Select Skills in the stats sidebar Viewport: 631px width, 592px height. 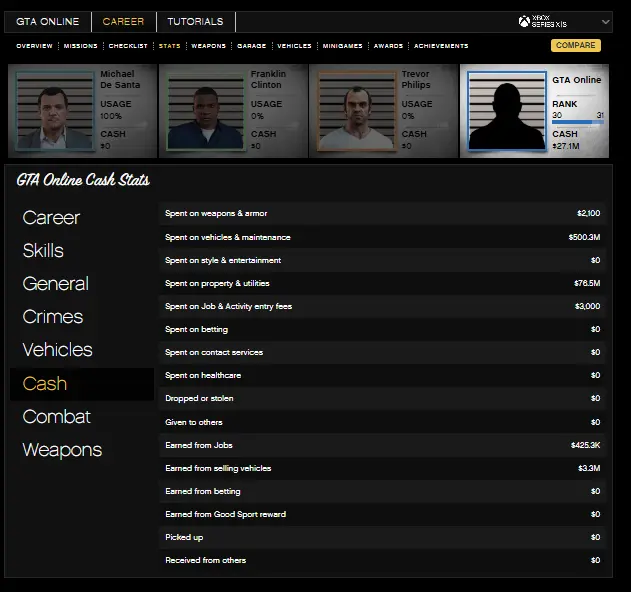pos(43,250)
